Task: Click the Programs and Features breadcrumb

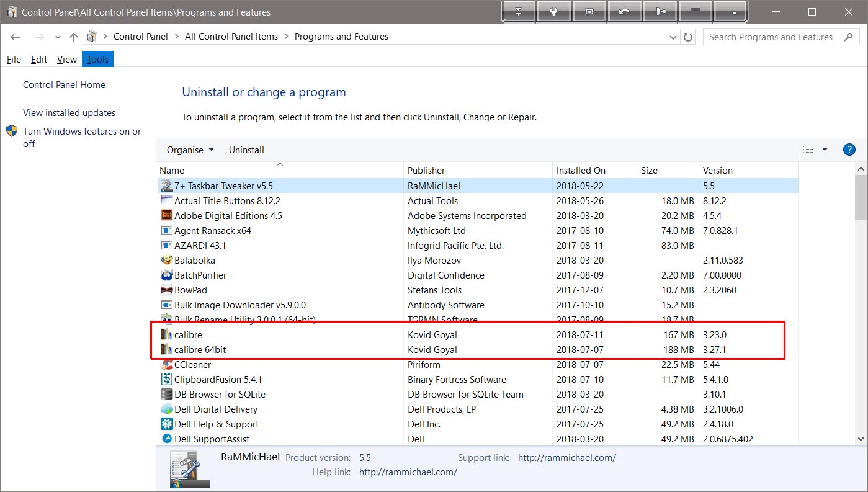Action: [341, 37]
